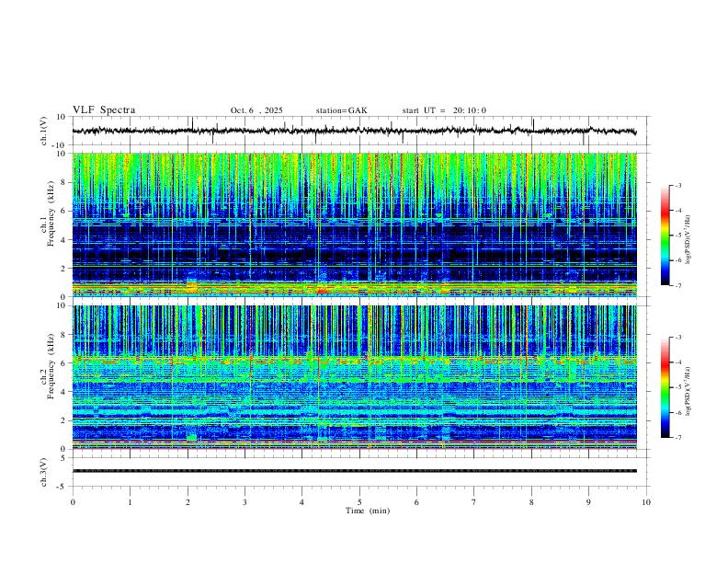Click the -5 tick on ch.1 colorbar
The height and width of the screenshot is (563, 728).
point(678,236)
